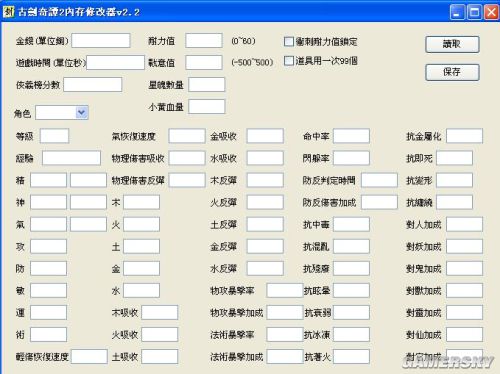Viewport: 500px width, 374px height.
Task: Select the 防反判定時間 input
Action: [x=379, y=180]
